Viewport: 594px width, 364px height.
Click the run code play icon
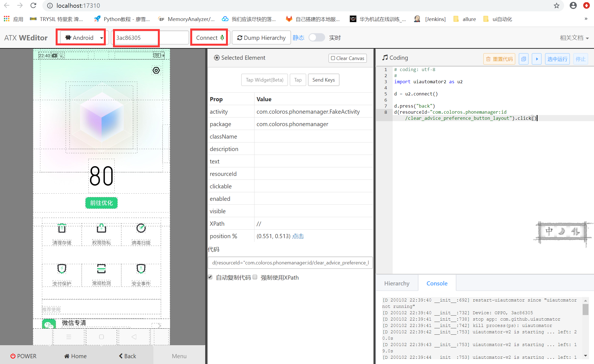coord(536,59)
